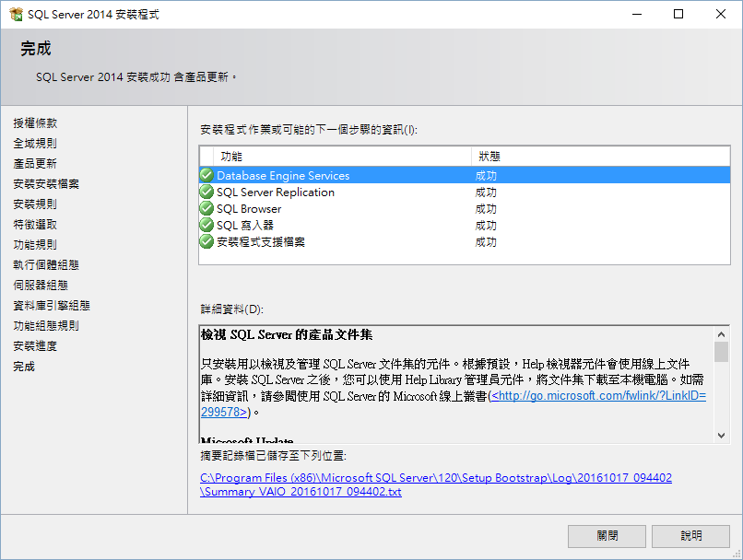
Task: Click the success checkmark icon for SQL Browser
Action: tap(206, 208)
